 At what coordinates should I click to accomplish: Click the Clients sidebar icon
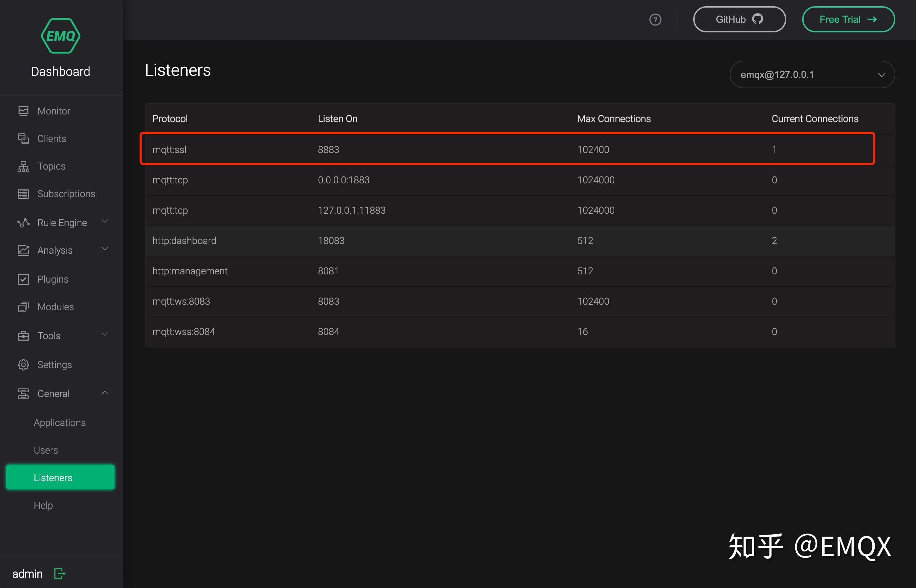(x=23, y=138)
